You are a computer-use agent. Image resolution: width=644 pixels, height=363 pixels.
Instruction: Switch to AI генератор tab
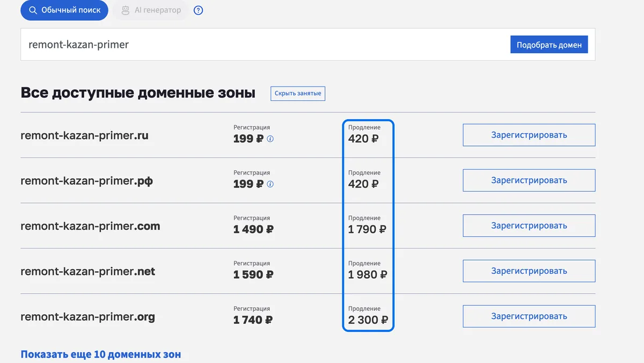point(150,10)
